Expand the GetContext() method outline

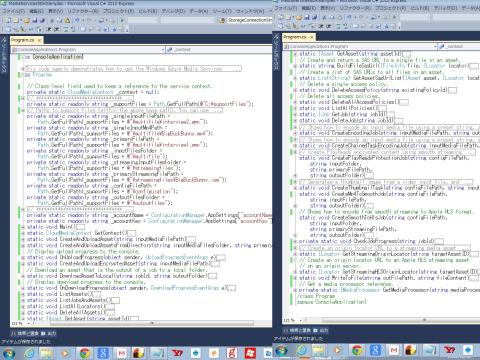click(x=23, y=233)
